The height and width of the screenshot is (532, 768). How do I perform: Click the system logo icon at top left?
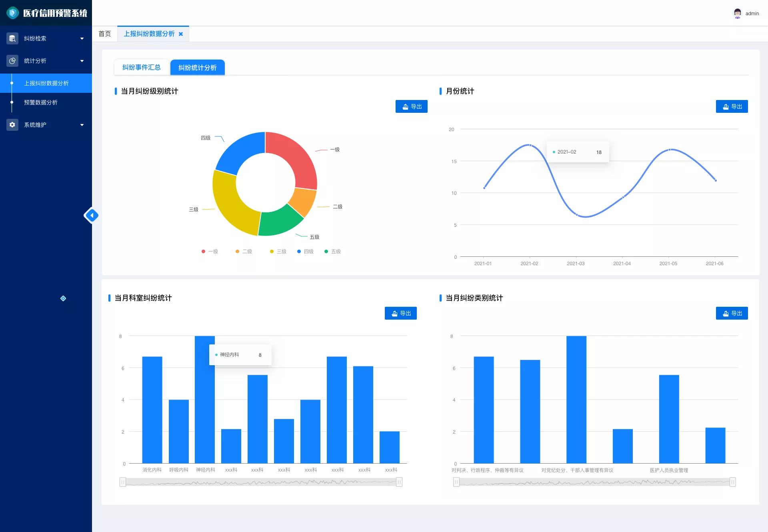[13, 13]
